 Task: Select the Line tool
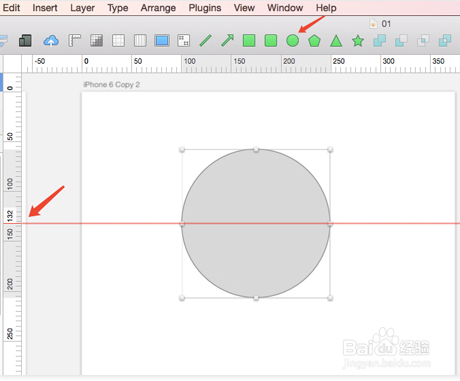click(205, 41)
